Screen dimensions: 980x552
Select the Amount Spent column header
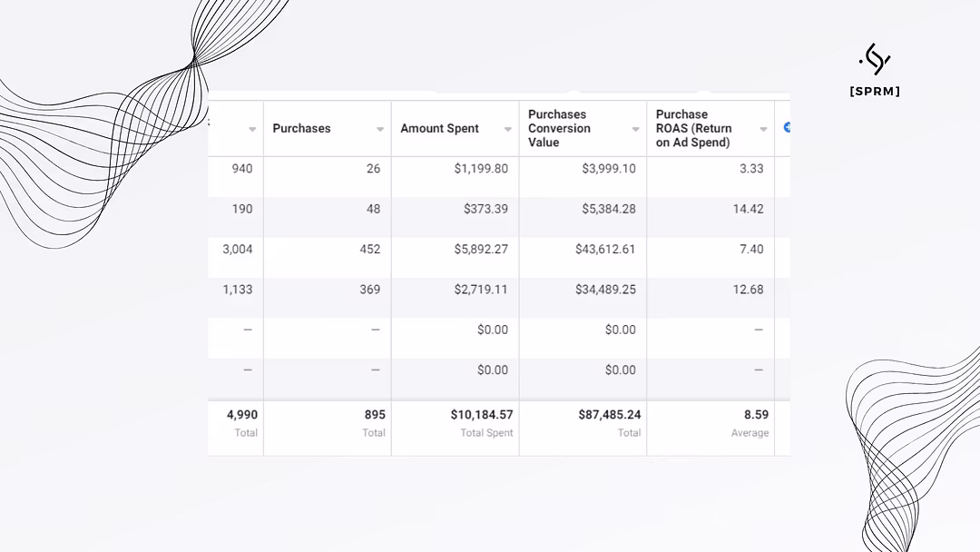coord(439,129)
